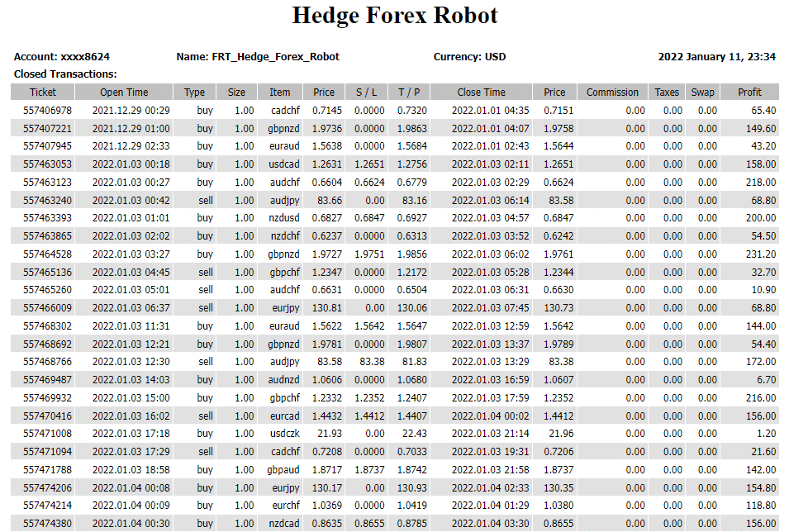This screenshot has height=532, width=789.
Task: Select ticket number 557463240
Action: pyautogui.click(x=47, y=200)
